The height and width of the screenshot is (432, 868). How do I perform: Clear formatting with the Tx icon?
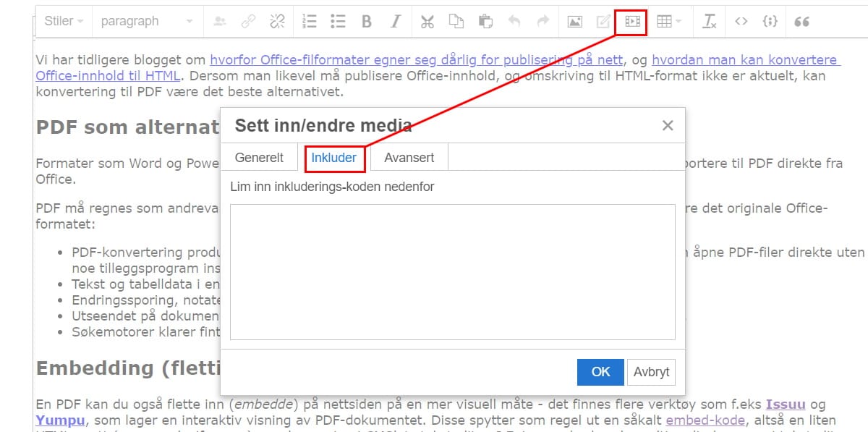[709, 22]
